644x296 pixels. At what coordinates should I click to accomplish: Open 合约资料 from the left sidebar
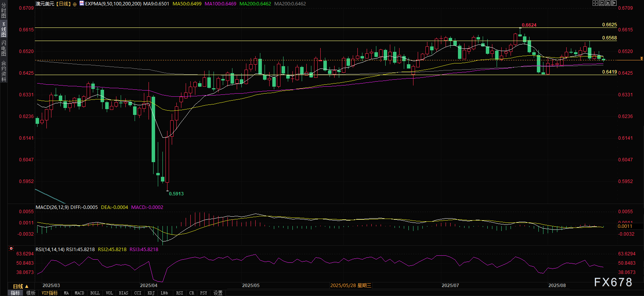3,71
